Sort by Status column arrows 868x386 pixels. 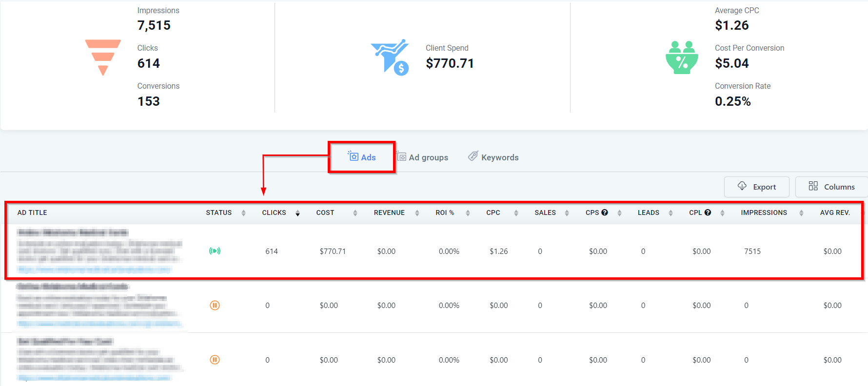click(x=243, y=213)
